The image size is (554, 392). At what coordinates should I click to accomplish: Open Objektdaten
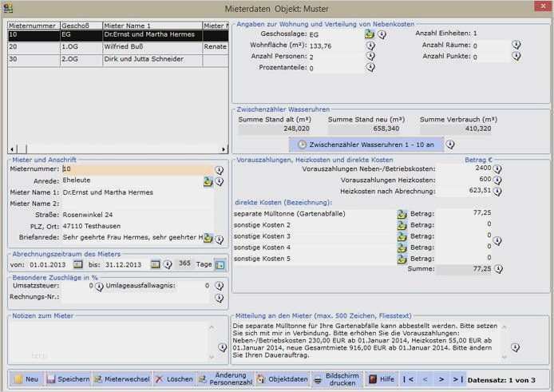[x=283, y=379]
